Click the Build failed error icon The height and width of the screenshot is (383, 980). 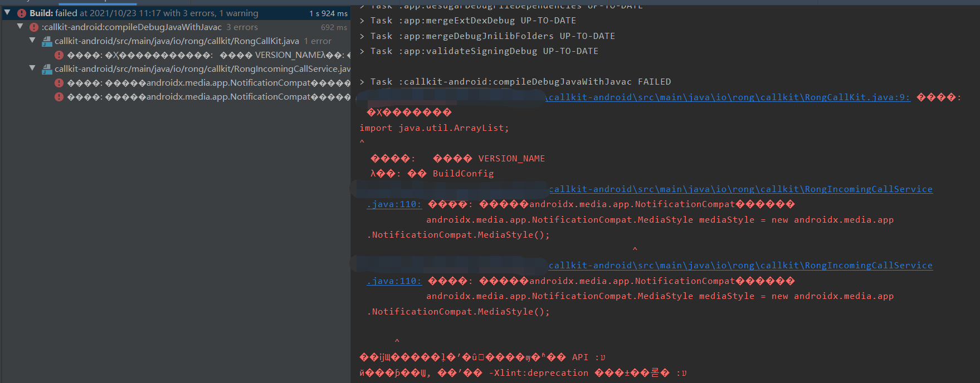[22, 13]
